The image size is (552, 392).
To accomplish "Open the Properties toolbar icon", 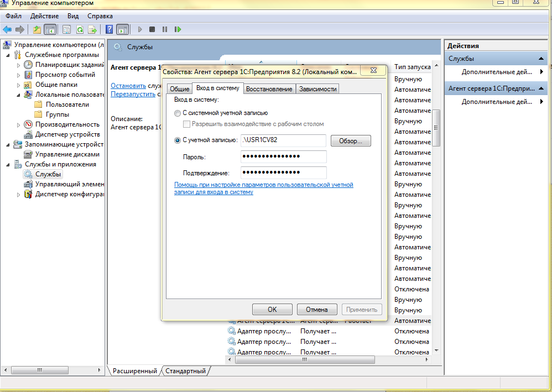I will 66,29.
